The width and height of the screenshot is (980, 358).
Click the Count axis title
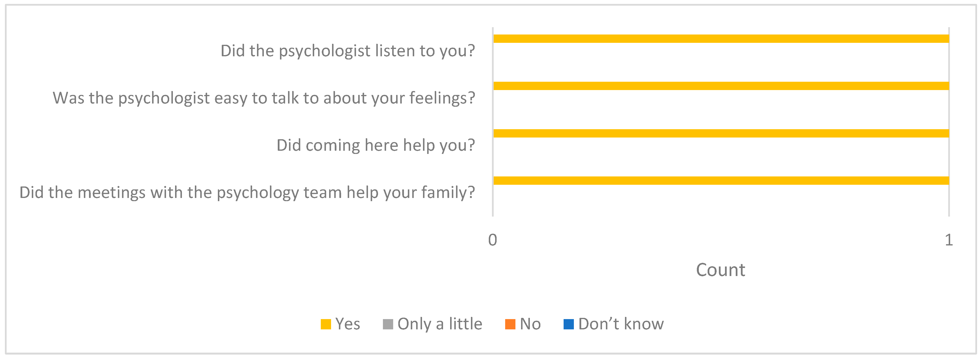[720, 270]
